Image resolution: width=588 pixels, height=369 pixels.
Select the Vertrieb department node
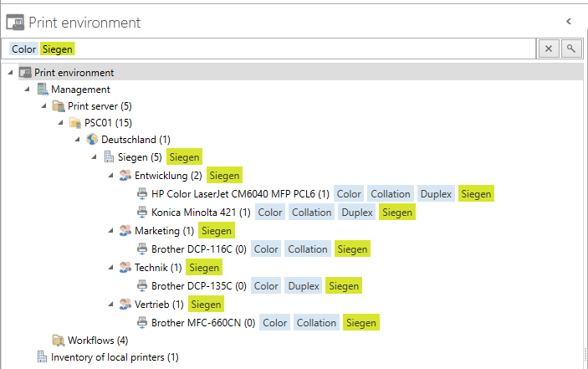pyautogui.click(x=152, y=304)
